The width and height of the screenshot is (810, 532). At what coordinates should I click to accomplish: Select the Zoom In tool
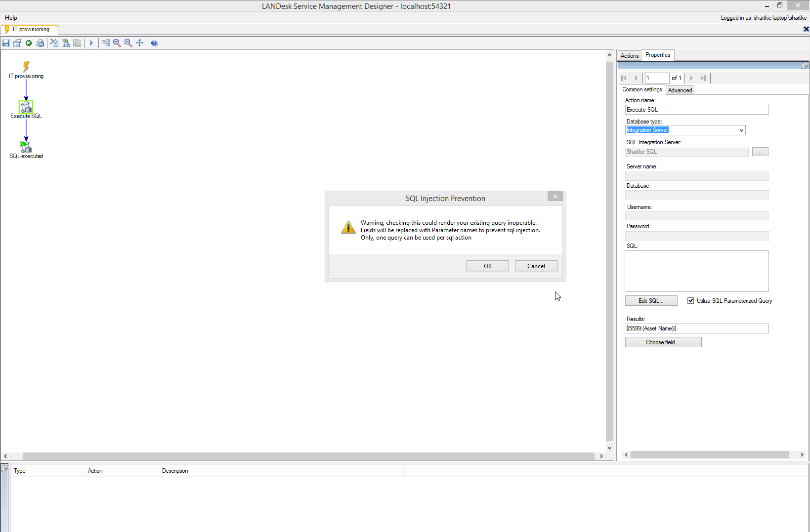coord(117,43)
